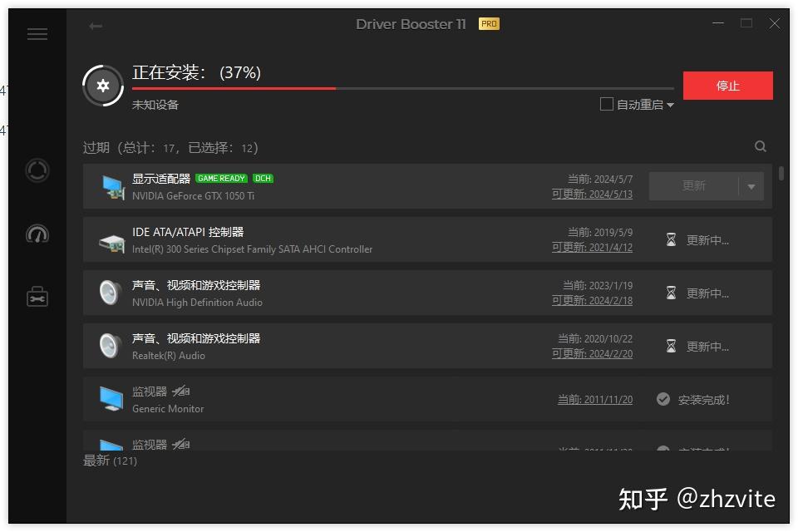Click the search magnifier icon

click(x=761, y=146)
